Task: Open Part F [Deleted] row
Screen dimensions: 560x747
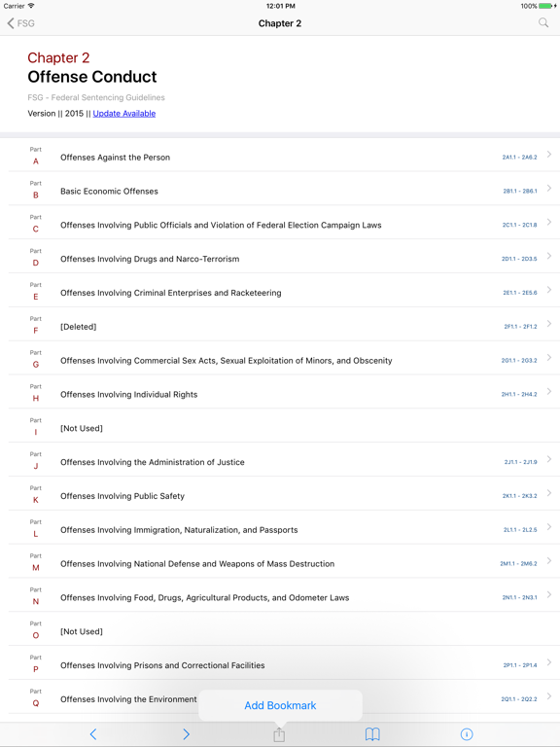Action: tap(280, 324)
